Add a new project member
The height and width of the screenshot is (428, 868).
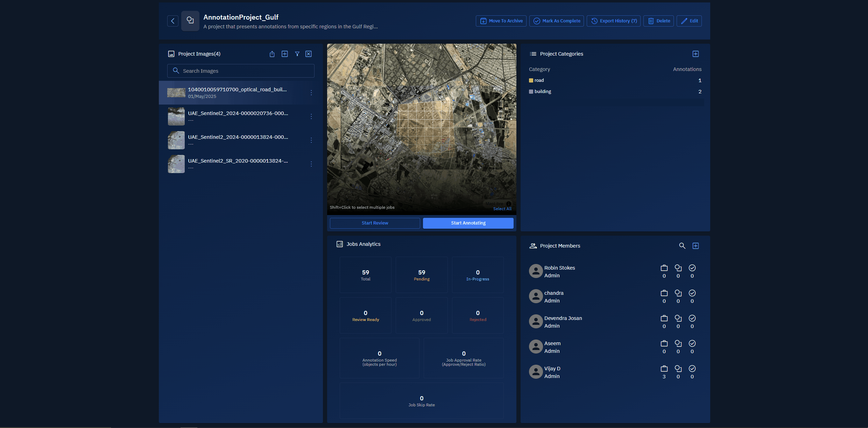pyautogui.click(x=696, y=246)
